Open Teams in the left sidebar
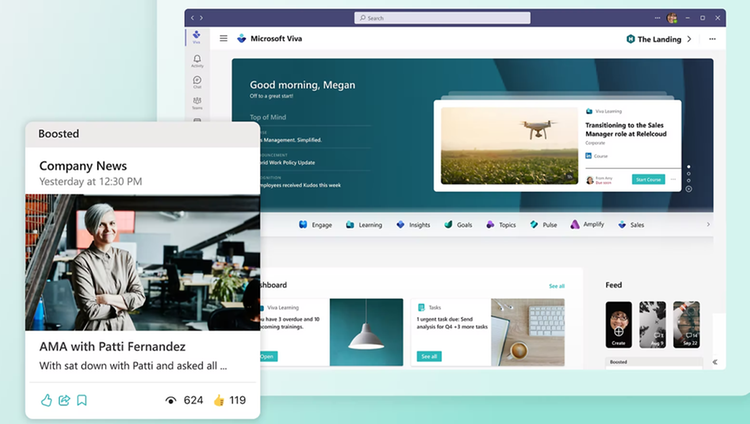The height and width of the screenshot is (424, 750). click(x=197, y=102)
